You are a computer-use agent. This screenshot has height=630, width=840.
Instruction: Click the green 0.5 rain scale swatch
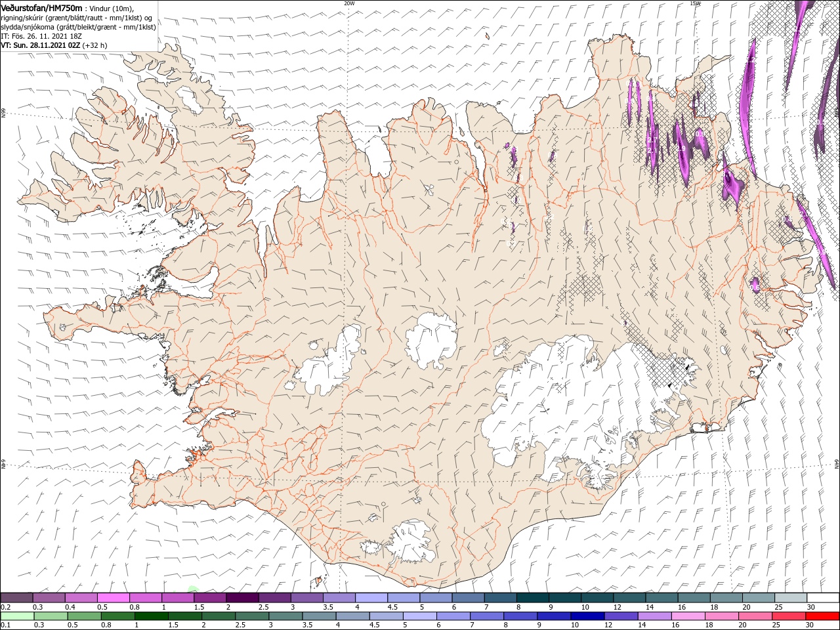click(x=84, y=616)
